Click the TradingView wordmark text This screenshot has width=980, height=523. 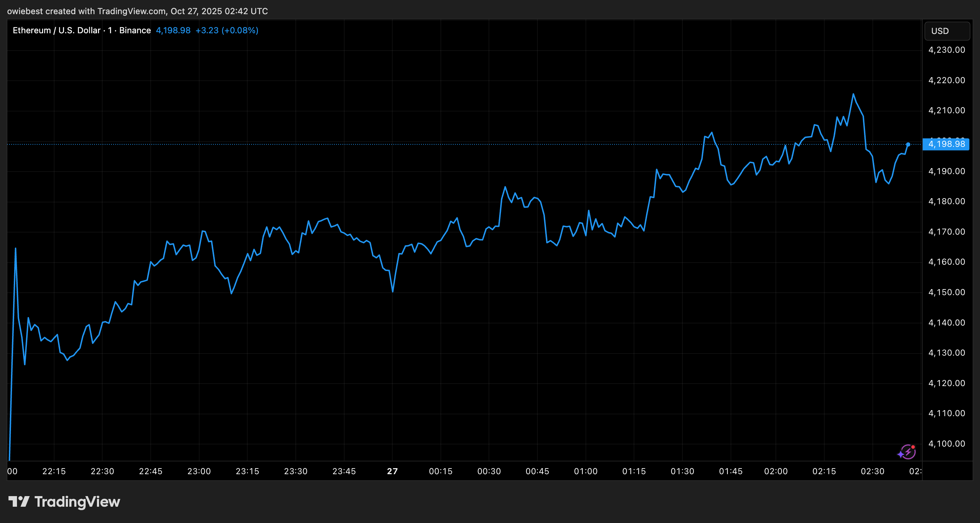pos(77,502)
